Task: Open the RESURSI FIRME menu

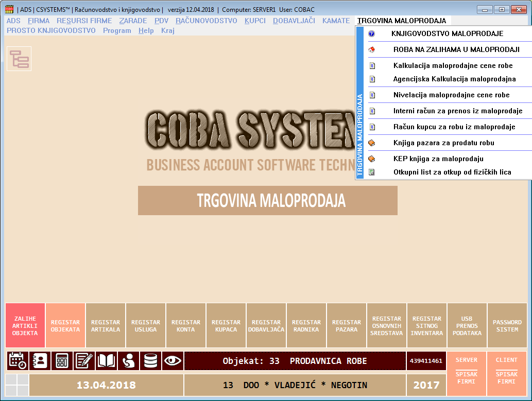Action: pyautogui.click(x=84, y=21)
